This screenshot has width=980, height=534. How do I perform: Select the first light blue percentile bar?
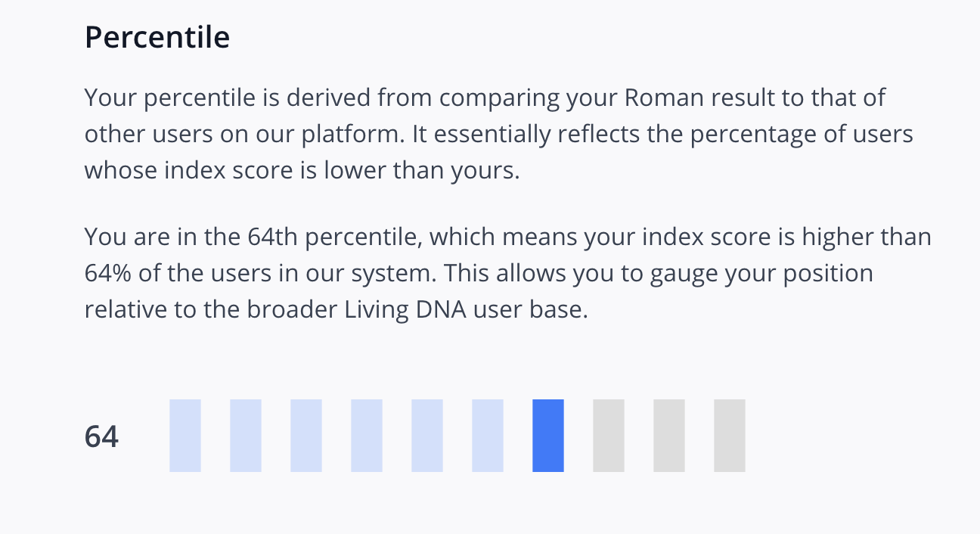[185, 436]
